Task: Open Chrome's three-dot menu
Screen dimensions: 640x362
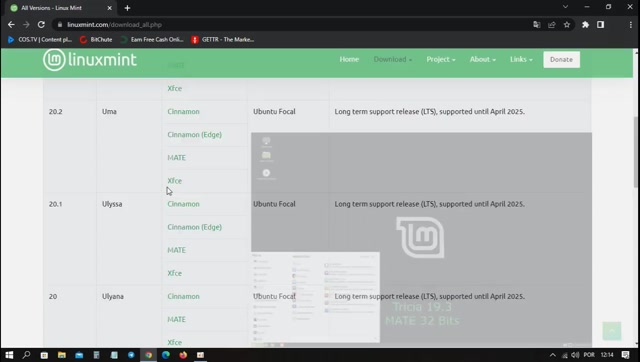Action: click(631, 24)
